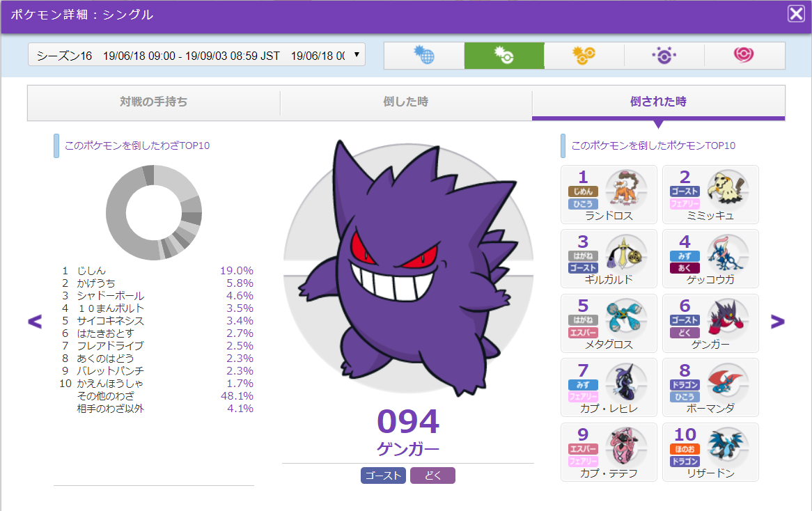This screenshot has width=812, height=511.
Task: Click the large Gengar artwork
Action: [408, 269]
